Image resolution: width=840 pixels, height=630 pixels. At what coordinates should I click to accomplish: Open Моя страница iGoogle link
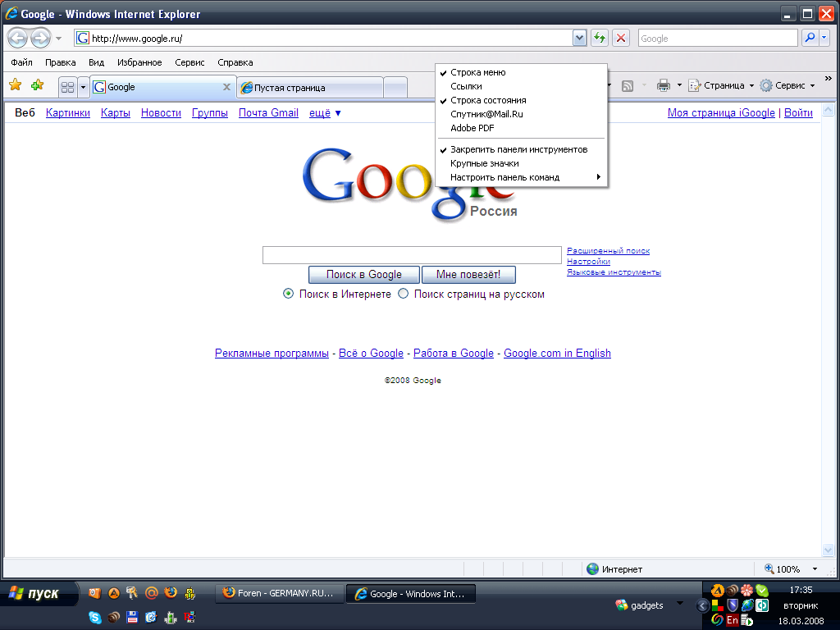pos(721,112)
